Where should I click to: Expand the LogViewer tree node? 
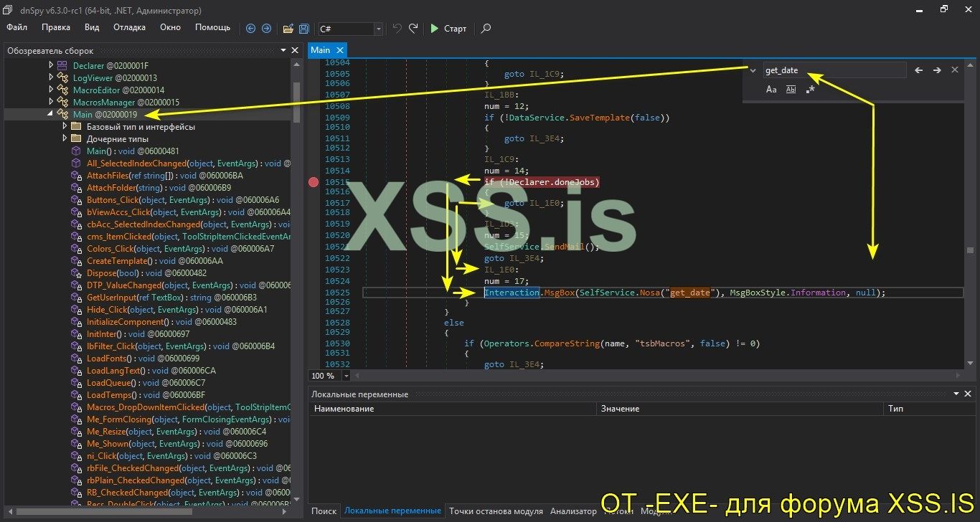[x=50, y=77]
